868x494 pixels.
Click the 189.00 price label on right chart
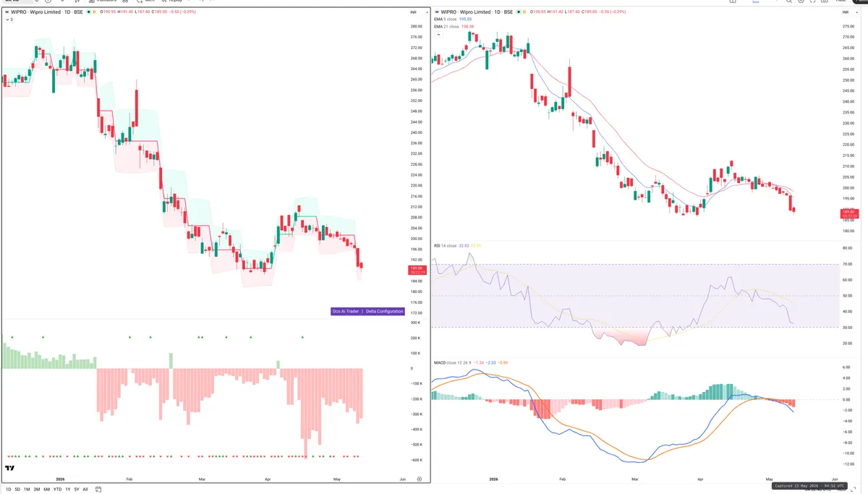848,213
